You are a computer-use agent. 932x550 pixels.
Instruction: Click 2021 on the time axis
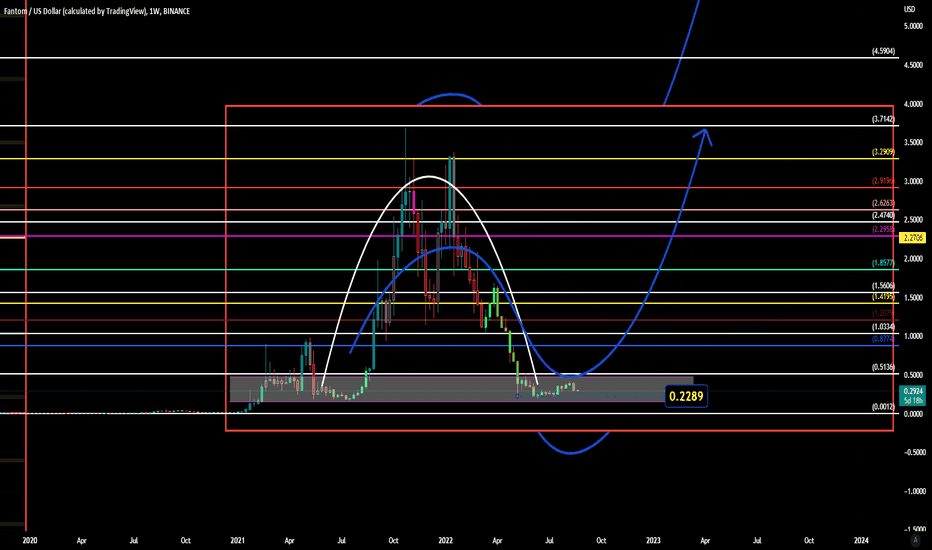coord(237,540)
